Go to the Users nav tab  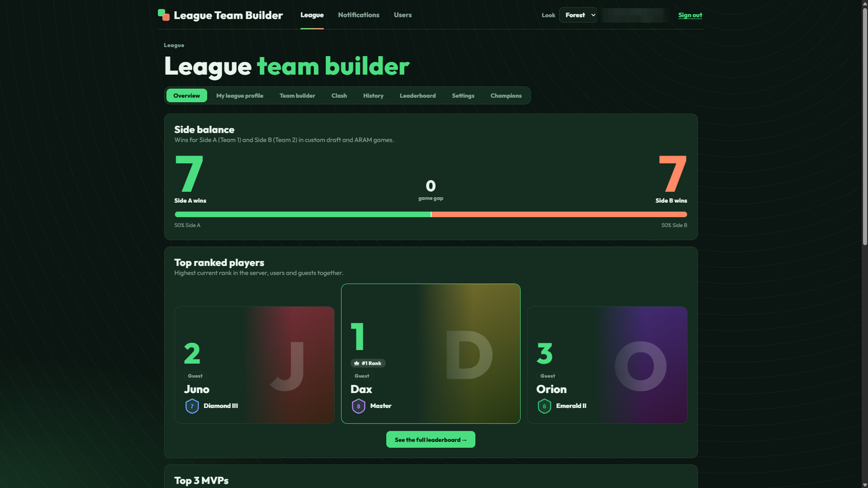pyautogui.click(x=402, y=15)
